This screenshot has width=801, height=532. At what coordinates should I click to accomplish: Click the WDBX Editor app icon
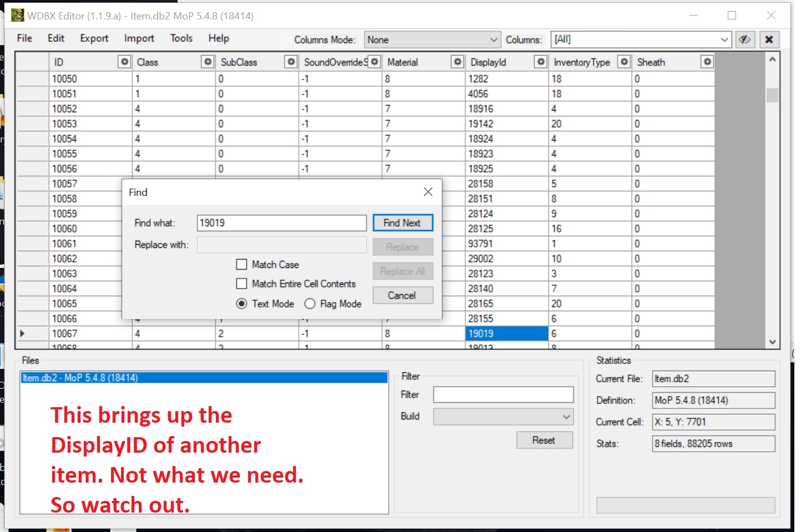coord(18,16)
